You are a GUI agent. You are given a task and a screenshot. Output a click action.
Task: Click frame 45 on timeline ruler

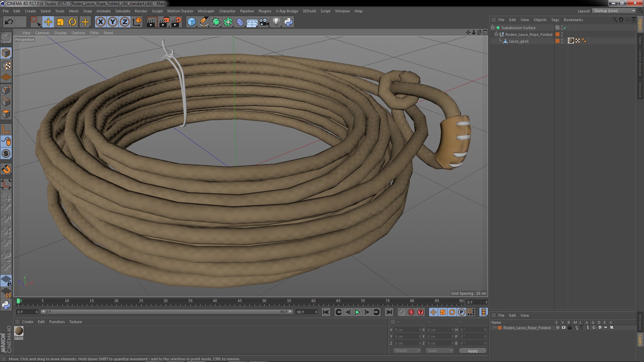click(x=239, y=301)
